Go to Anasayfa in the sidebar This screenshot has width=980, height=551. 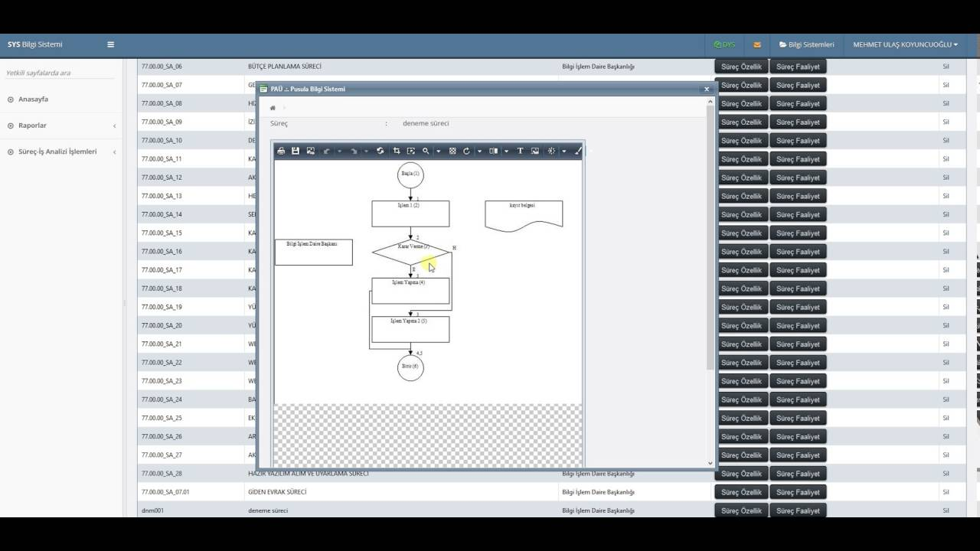33,99
